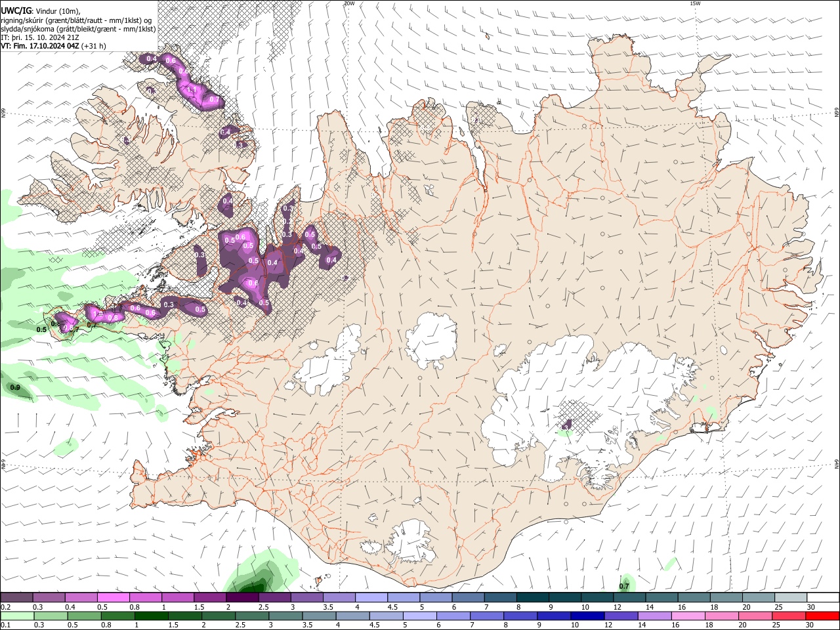The image size is (840, 630).
Task: Click the deep blue swatch starting at 10 in the lower rain legend
Action: (587, 616)
